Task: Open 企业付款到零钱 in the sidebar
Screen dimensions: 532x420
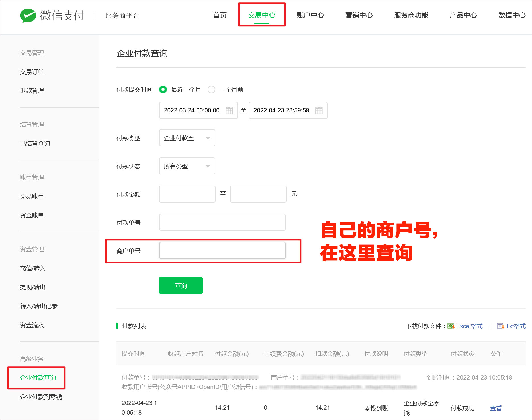Action: tap(41, 397)
